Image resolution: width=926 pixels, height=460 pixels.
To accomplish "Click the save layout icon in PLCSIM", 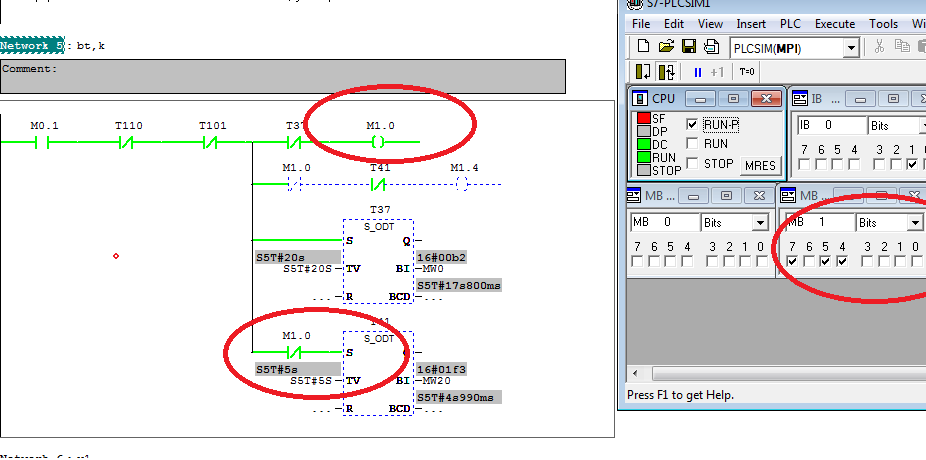I will pyautogui.click(x=711, y=47).
